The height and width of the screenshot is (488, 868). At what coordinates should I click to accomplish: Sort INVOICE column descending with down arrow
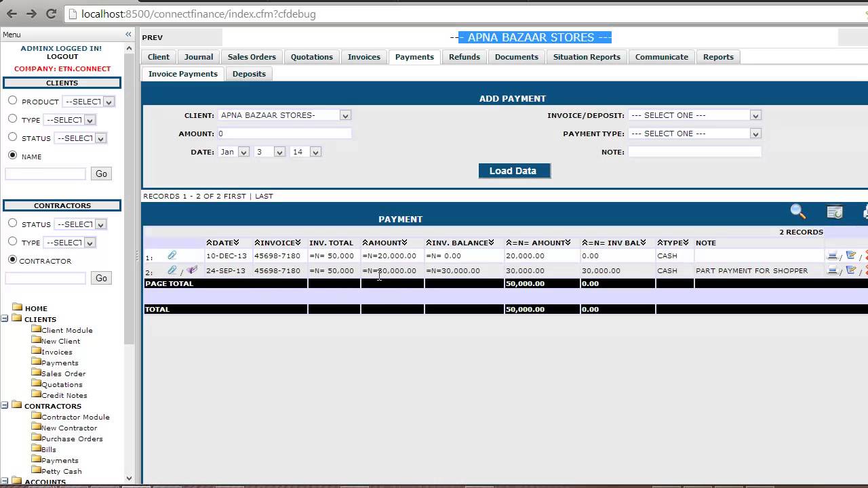(x=298, y=243)
